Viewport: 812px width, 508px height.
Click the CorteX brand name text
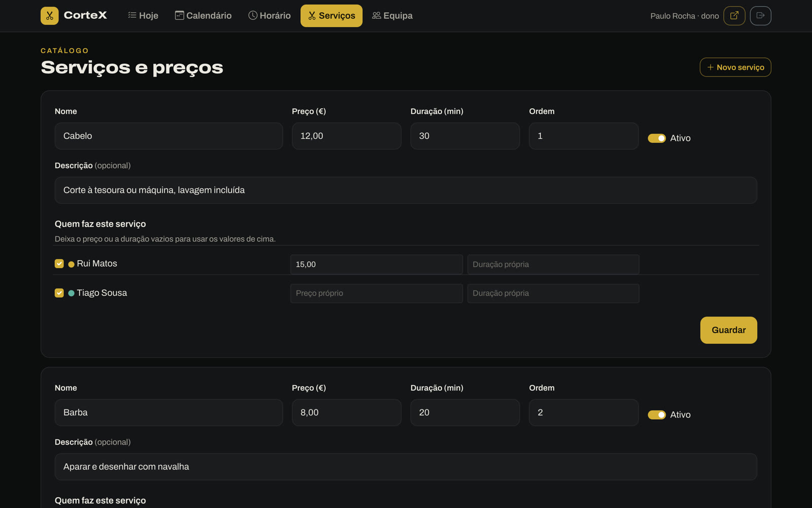click(x=85, y=15)
